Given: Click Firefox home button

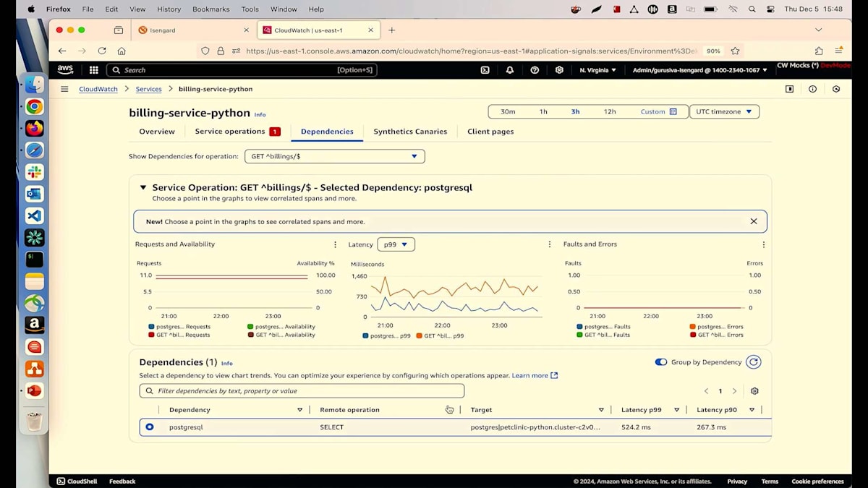Looking at the screenshot, I should pyautogui.click(x=122, y=51).
